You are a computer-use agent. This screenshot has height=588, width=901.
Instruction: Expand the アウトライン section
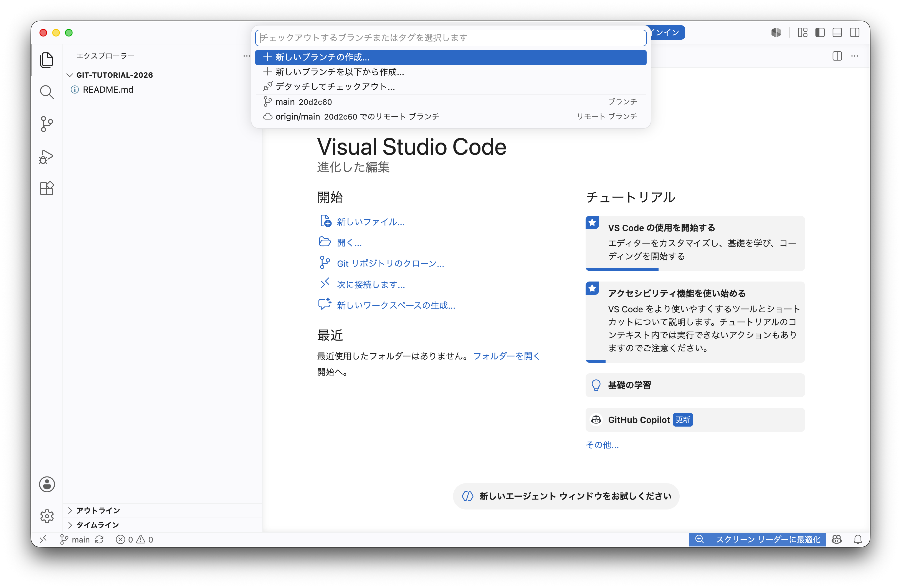(x=163, y=510)
